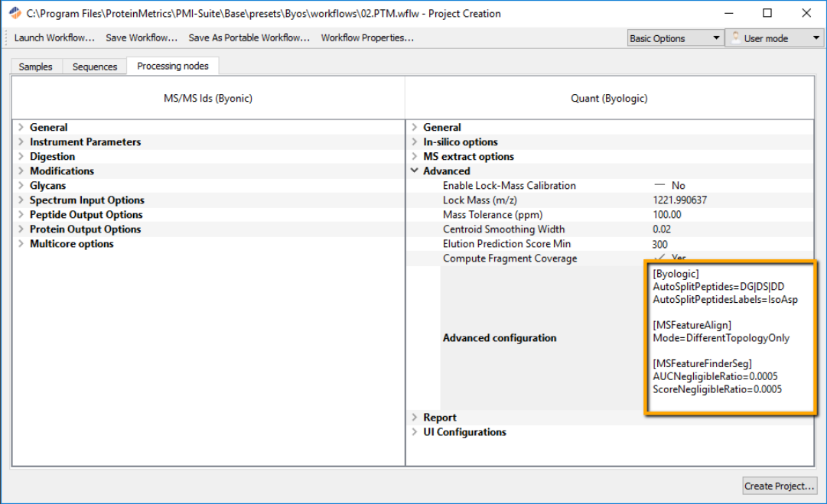Viewport: 827px width, 504px height.
Task: Click the Create Project button
Action: point(779,486)
